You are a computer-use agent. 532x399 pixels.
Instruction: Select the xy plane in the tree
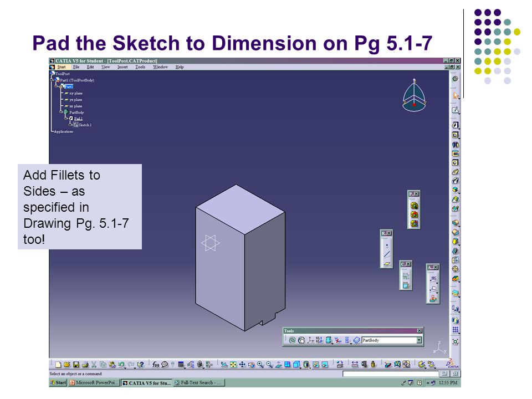click(76, 93)
